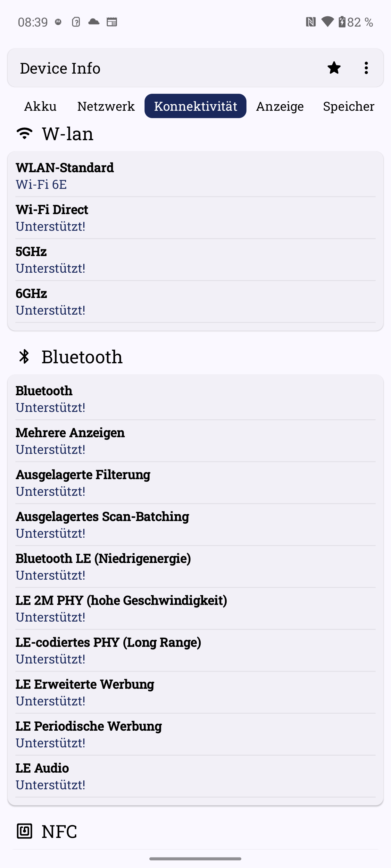The height and width of the screenshot is (868, 391).
Task: Tap the Device Info title
Action: (x=60, y=68)
